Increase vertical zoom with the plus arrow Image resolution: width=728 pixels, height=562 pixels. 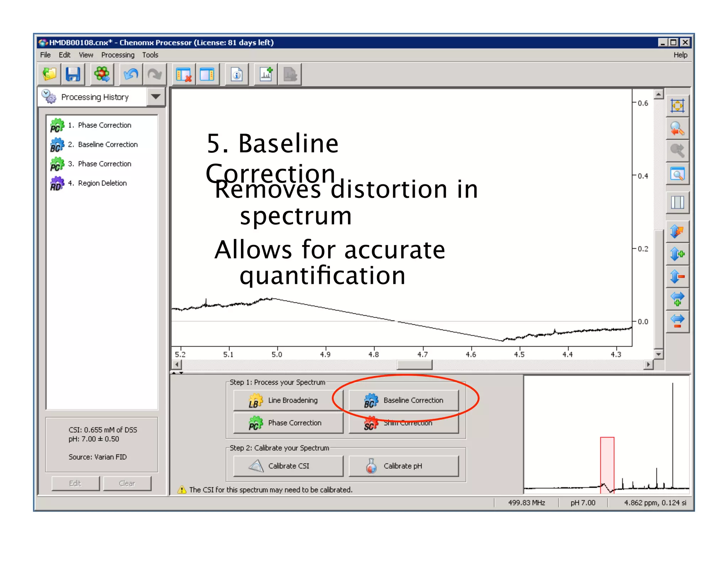pos(678,254)
